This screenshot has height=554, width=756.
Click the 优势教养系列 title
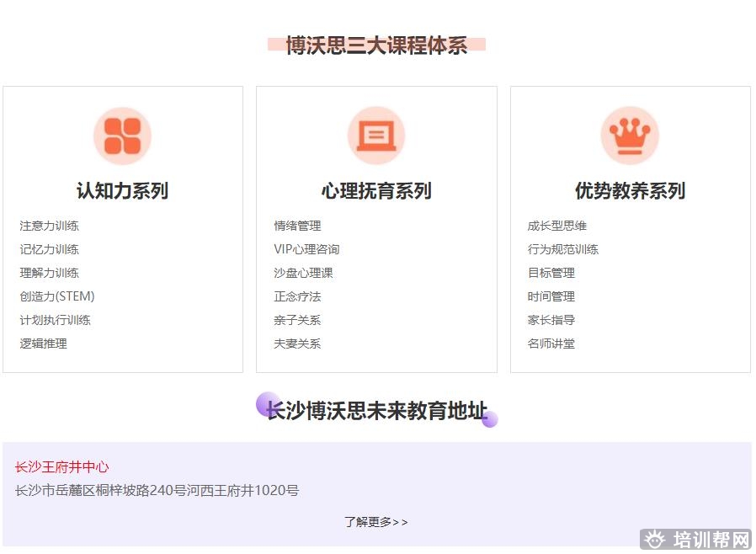(630, 190)
